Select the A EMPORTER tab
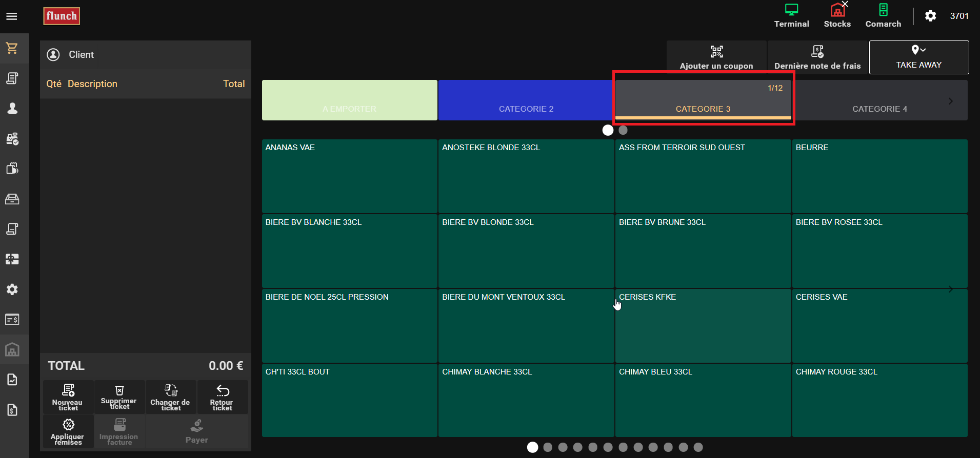The height and width of the screenshot is (458, 980). (x=349, y=100)
